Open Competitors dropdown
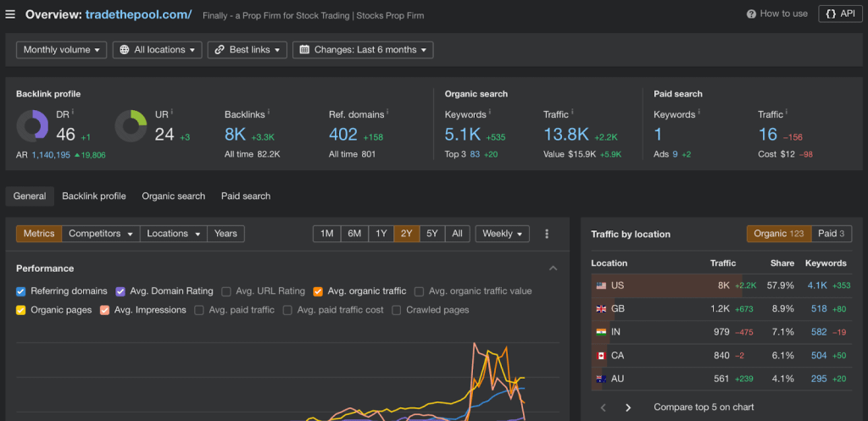The image size is (868, 421). coord(101,234)
